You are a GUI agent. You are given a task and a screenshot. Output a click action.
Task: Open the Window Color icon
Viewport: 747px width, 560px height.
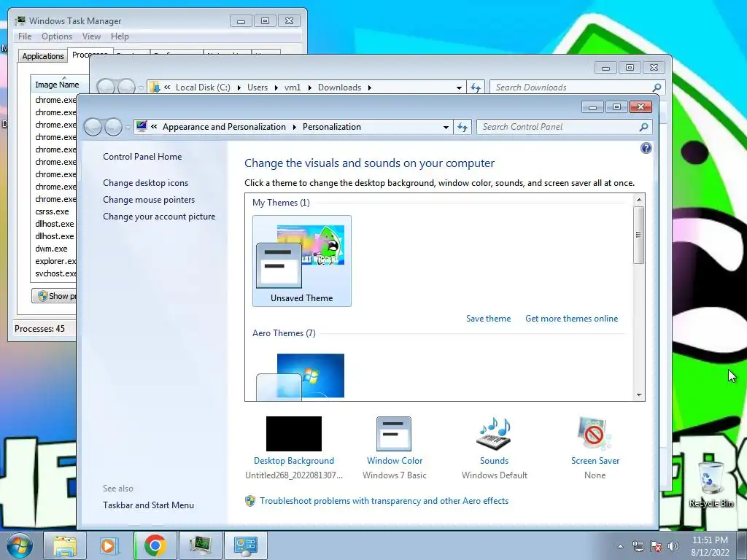[394, 434]
